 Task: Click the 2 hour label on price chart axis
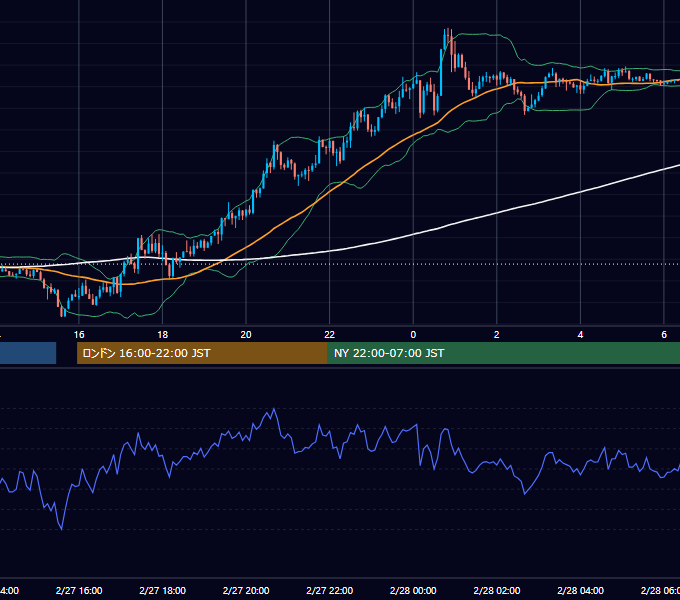coord(497,335)
